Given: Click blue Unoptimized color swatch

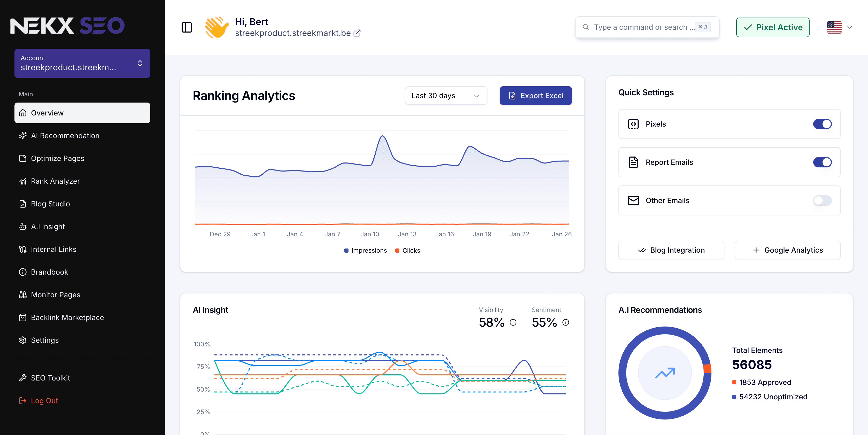Looking at the screenshot, I should point(734,397).
